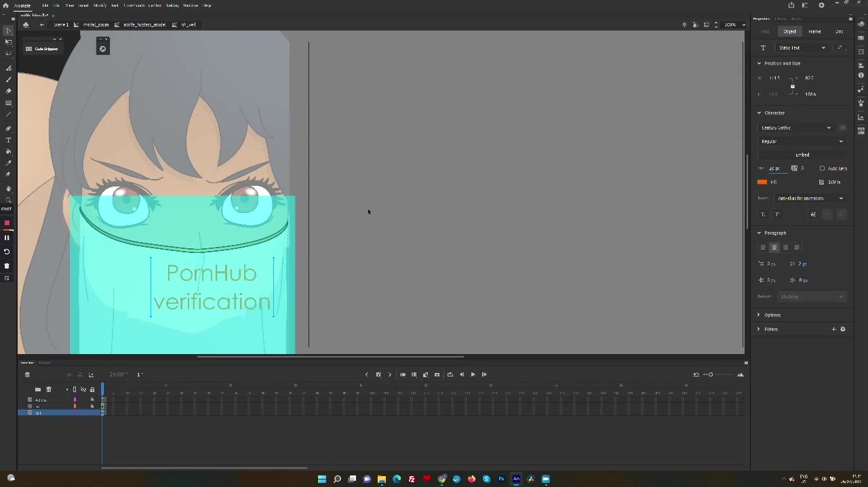Click the new layer folder icon
Screen dimensions: 868x487
(38, 389)
